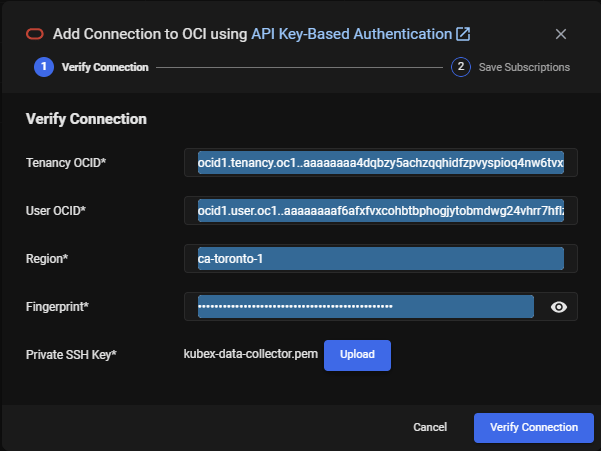Click the Verify Connection step label
This screenshot has height=451, width=601.
(x=105, y=67)
